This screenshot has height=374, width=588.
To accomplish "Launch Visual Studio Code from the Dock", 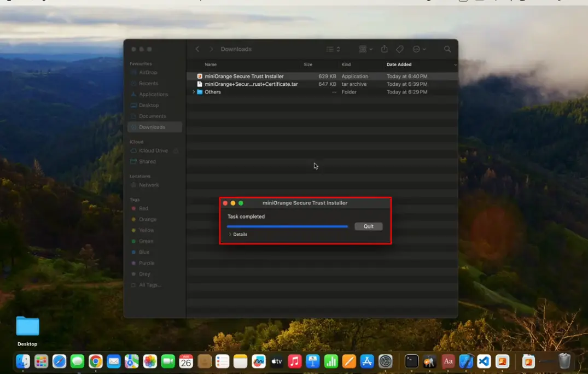I will click(483, 361).
